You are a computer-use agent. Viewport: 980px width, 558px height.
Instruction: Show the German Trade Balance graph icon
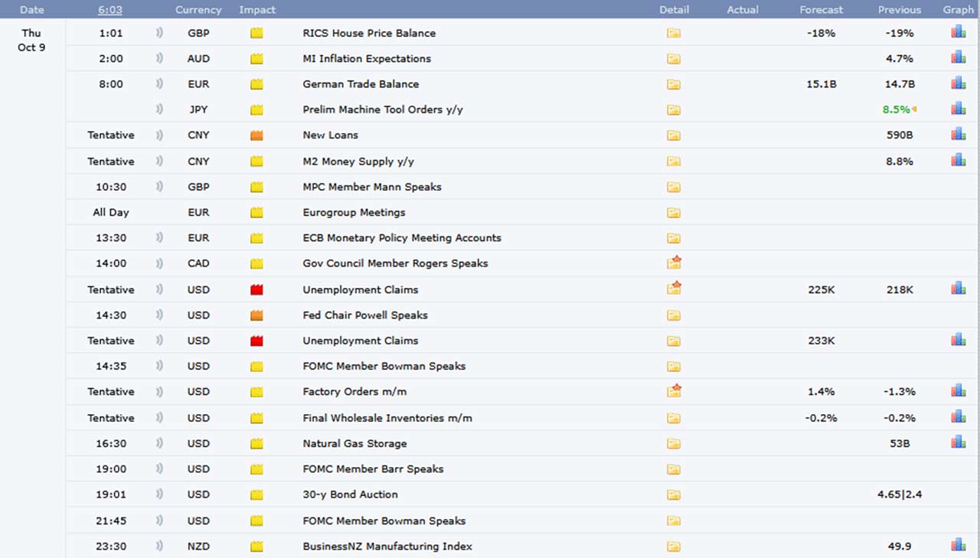958,83
